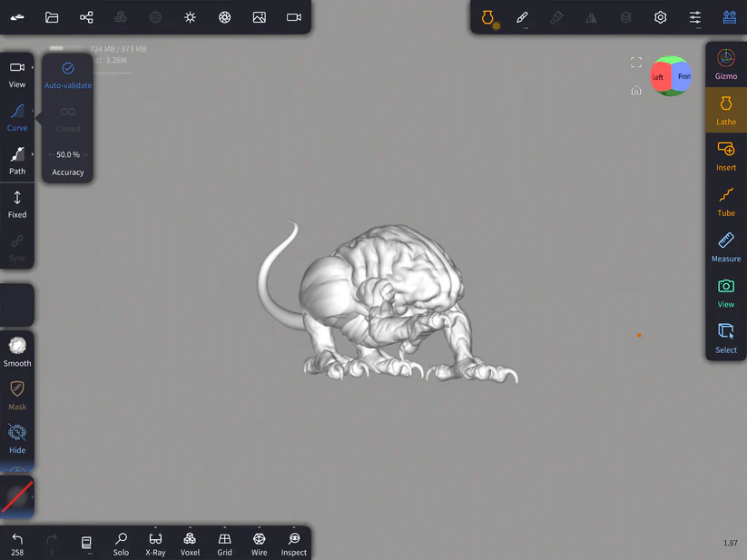The width and height of the screenshot is (747, 560).
Task: Open the Shading aperture icon menu
Action: [224, 17]
